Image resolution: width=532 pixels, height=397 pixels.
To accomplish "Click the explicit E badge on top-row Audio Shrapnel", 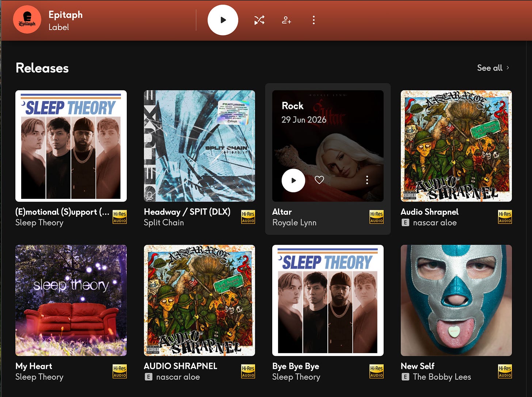I will click(405, 223).
